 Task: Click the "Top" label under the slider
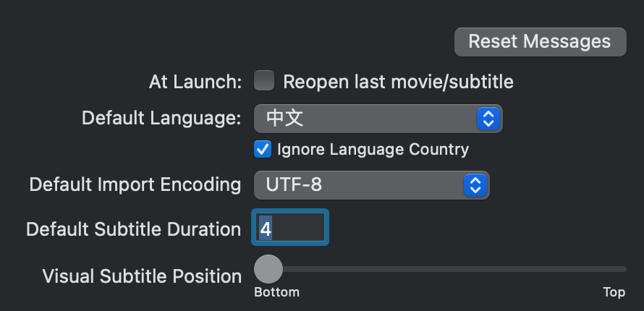614,292
